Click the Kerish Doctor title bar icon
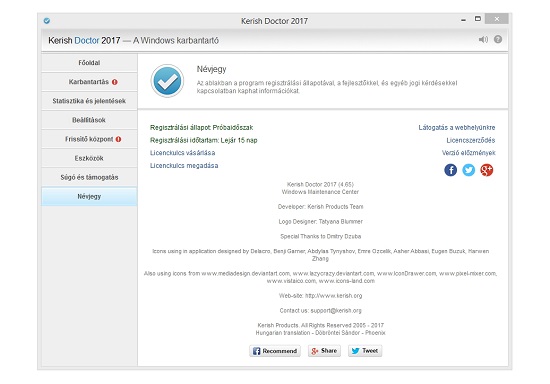The height and width of the screenshot is (384, 550). pos(47,21)
